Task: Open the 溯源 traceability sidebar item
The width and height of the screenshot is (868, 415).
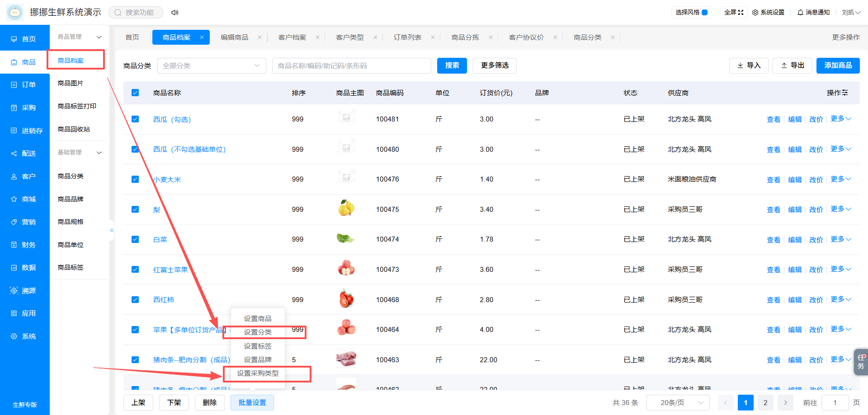Action: point(25,291)
